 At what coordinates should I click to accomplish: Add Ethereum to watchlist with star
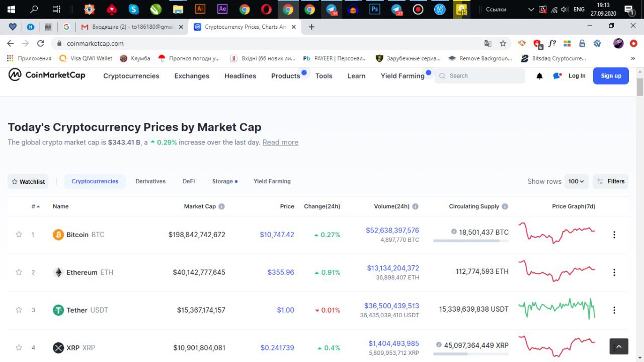point(19,272)
